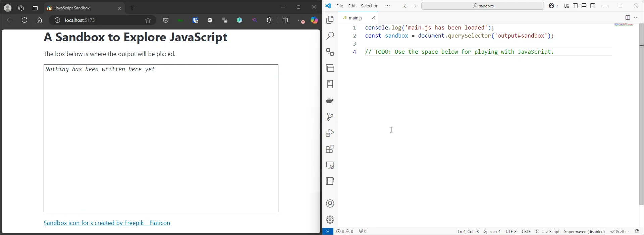Open the bookmark-style icon in the activity bar
The image size is (644, 235).
330,84
